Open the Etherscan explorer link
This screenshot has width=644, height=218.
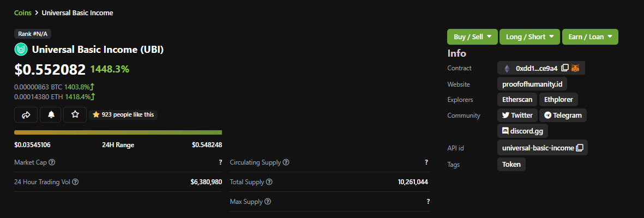click(517, 99)
